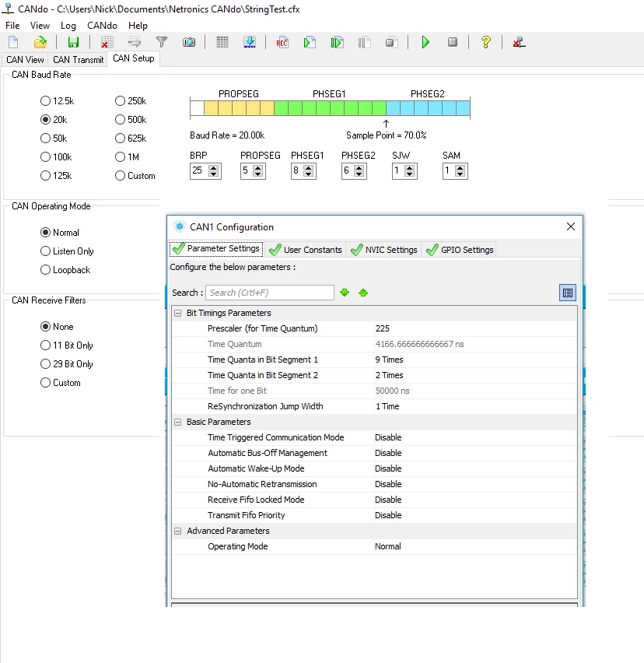
Task: Click BRP spinner up arrow
Action: tap(214, 167)
